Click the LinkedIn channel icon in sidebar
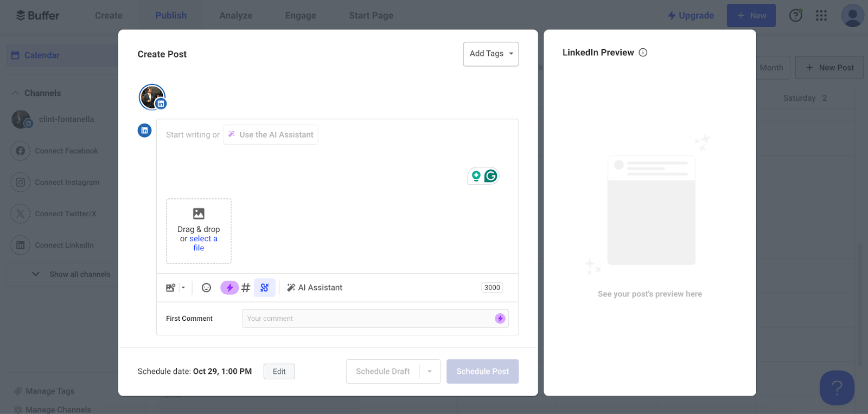The height and width of the screenshot is (414, 868). coord(20,245)
